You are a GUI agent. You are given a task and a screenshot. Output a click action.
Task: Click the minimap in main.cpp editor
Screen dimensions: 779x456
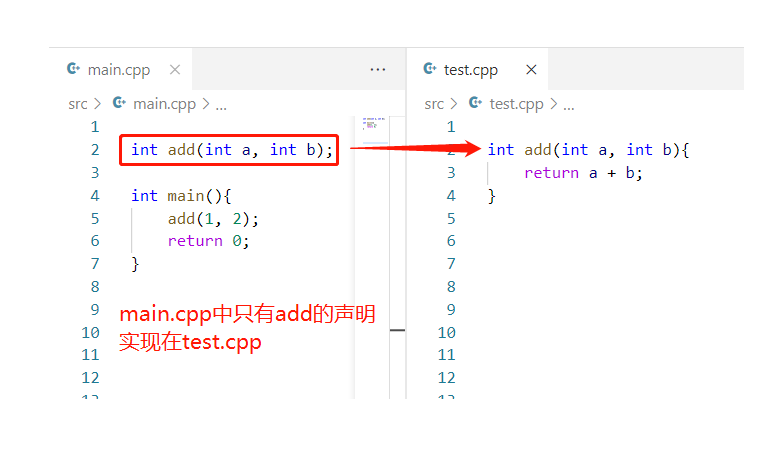(x=373, y=123)
